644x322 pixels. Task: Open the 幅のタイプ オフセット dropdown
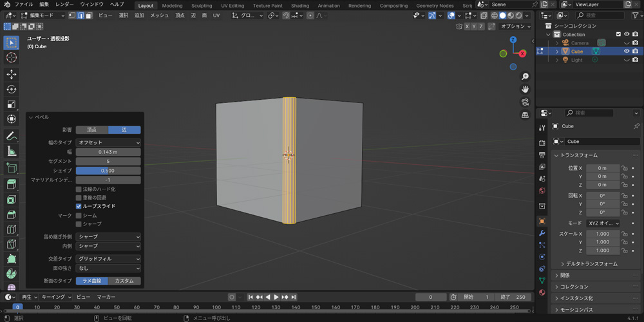(x=108, y=142)
